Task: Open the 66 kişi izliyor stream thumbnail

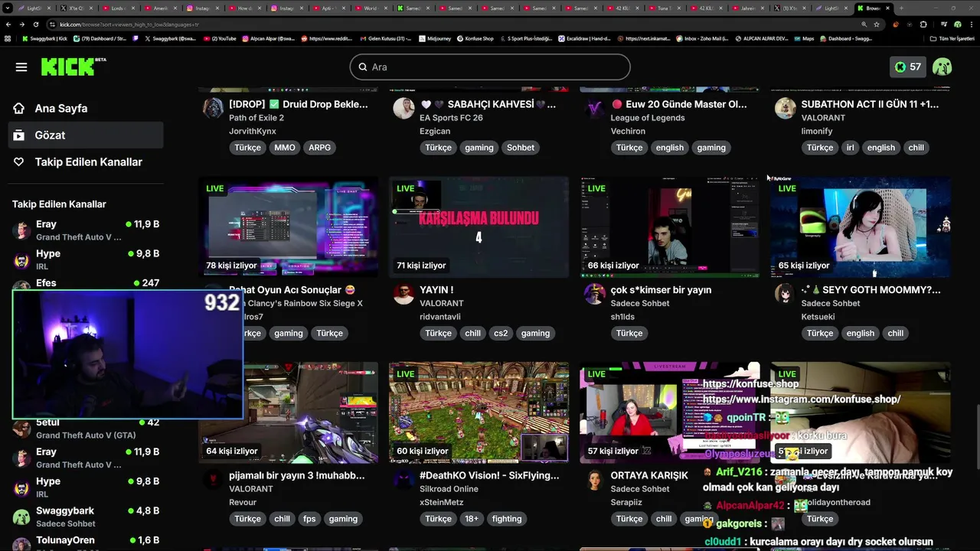Action: click(669, 227)
